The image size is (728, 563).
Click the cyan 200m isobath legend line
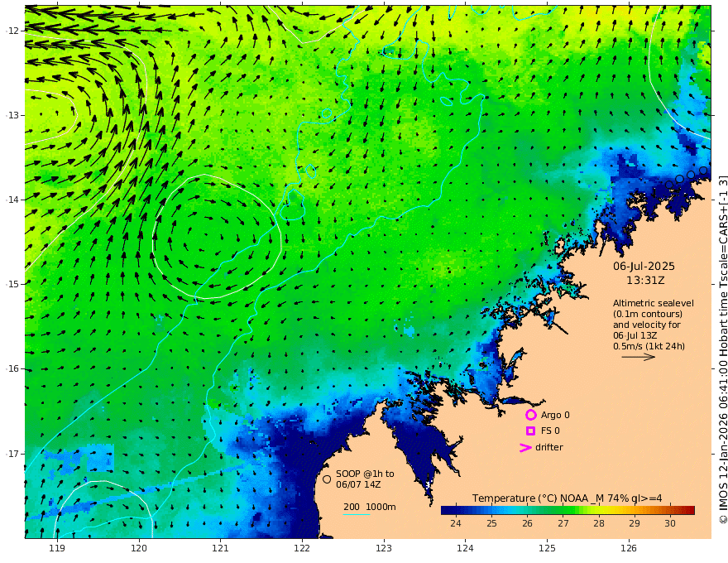pyautogui.click(x=357, y=514)
